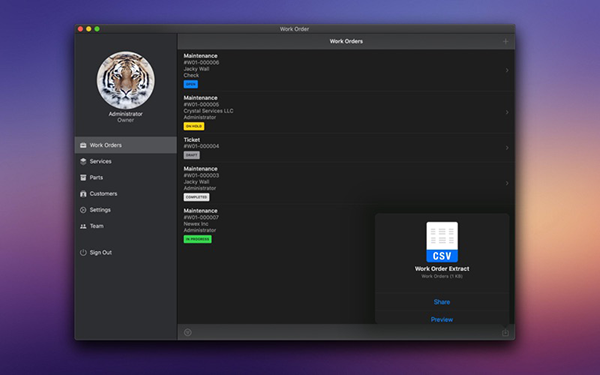This screenshot has width=600, height=375.
Task: Select the Crystal Services LLC customer text
Action: point(209,111)
